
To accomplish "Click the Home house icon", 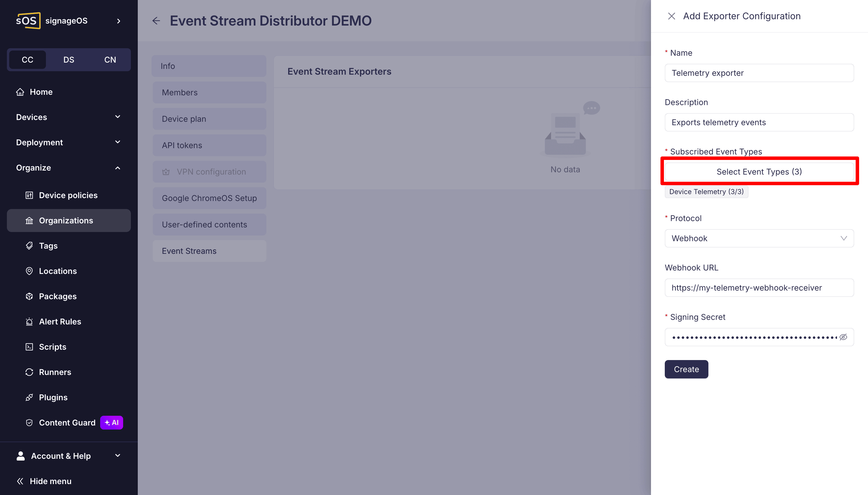I will click(20, 92).
